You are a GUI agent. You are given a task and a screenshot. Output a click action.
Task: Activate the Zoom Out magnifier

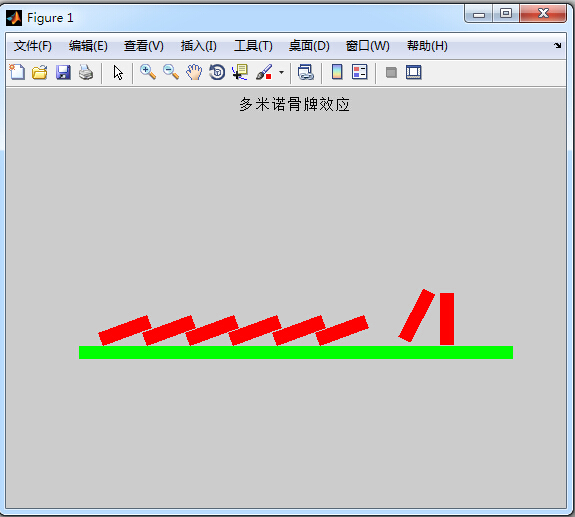pos(171,72)
